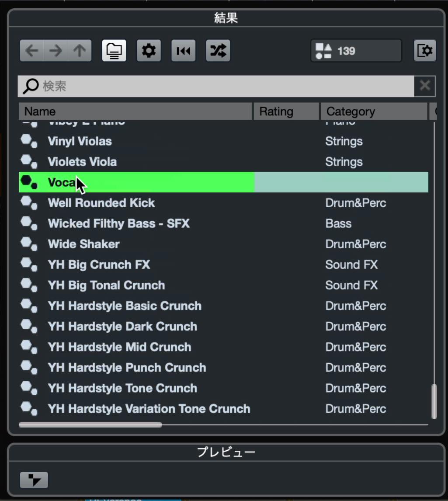
Task: Focus the 検索 search field
Action: (x=216, y=86)
